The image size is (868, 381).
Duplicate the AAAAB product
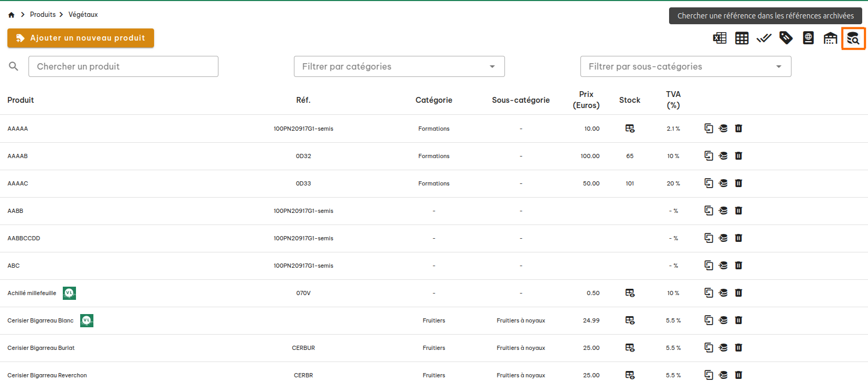coord(709,156)
